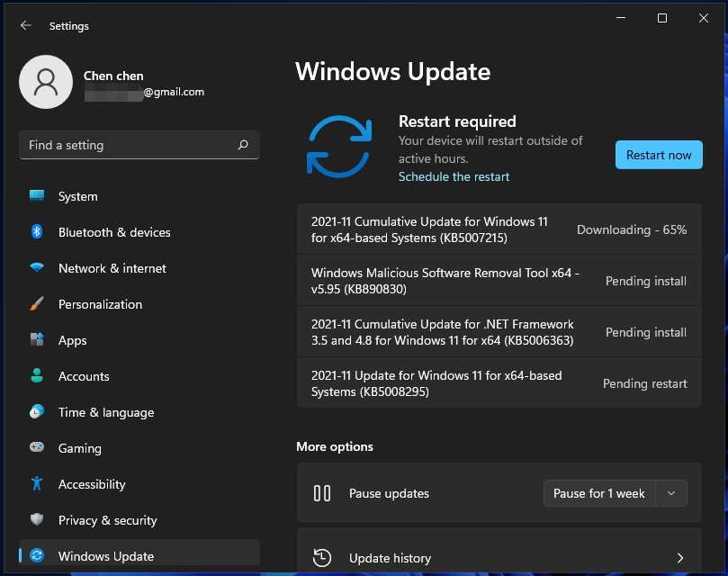Open the user profile avatar
This screenshot has width=728, height=576.
(x=46, y=82)
